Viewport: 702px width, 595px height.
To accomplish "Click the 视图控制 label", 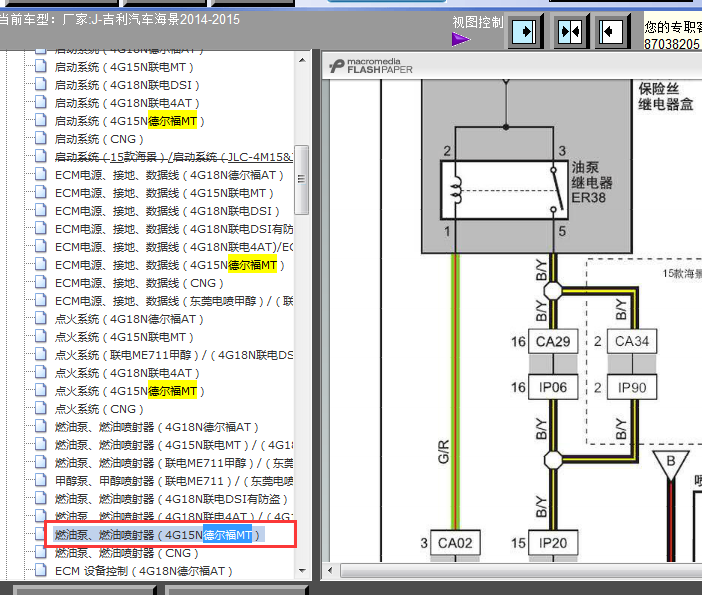I will point(478,22).
